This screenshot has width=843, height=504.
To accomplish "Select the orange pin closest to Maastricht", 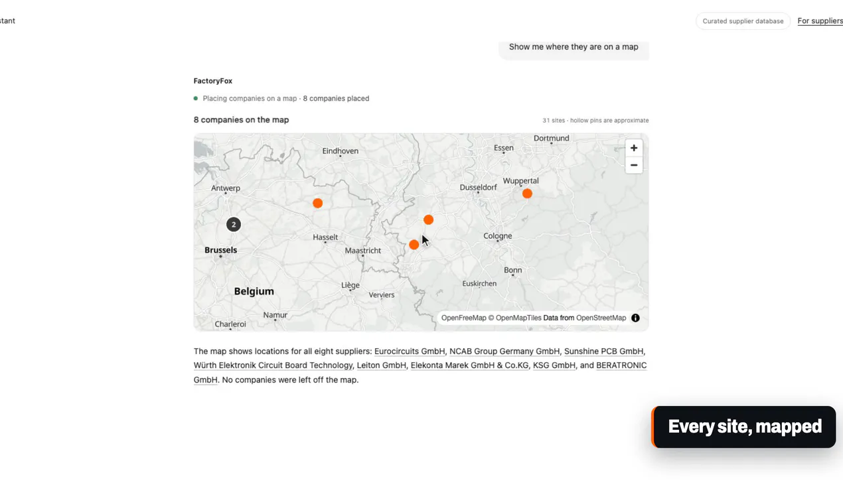I will coord(414,245).
